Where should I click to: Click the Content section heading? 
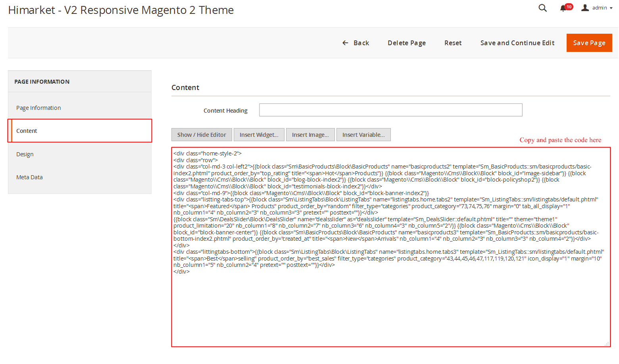(185, 88)
